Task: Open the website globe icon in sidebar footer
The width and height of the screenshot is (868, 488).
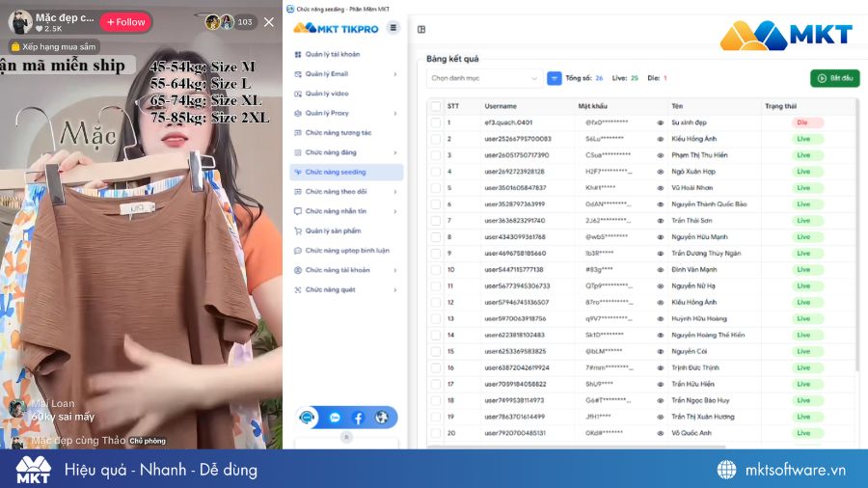Action: (x=381, y=418)
